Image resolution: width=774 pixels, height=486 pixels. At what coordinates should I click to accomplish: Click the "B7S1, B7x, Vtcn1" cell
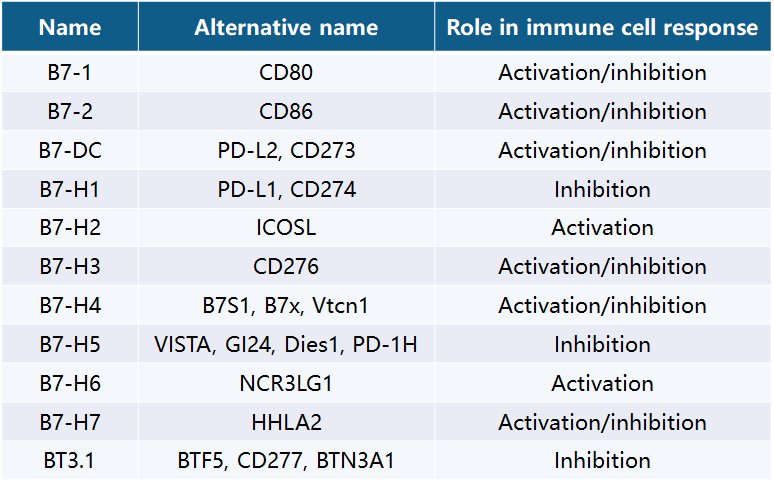coord(285,305)
